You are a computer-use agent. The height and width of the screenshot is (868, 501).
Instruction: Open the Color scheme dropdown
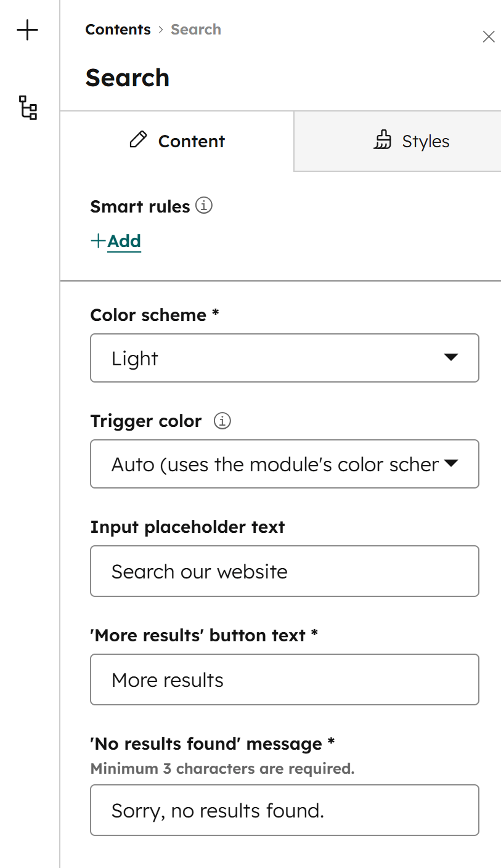tap(285, 358)
